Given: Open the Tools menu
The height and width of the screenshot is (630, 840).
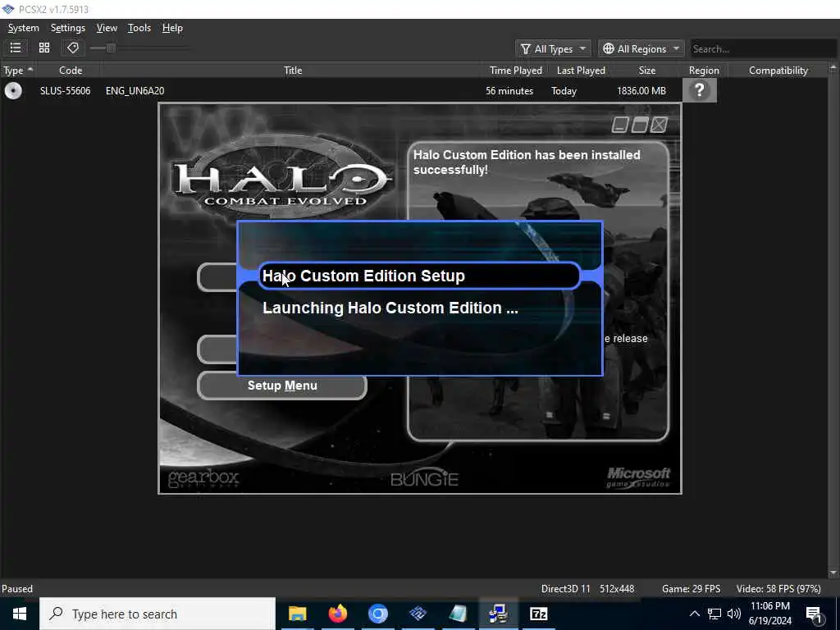Looking at the screenshot, I should pyautogui.click(x=139, y=28).
